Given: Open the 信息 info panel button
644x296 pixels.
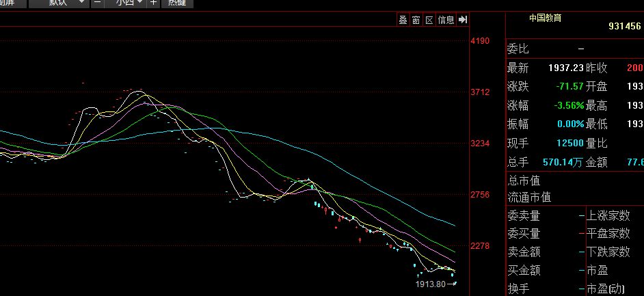Looking at the screenshot, I should (x=446, y=20).
